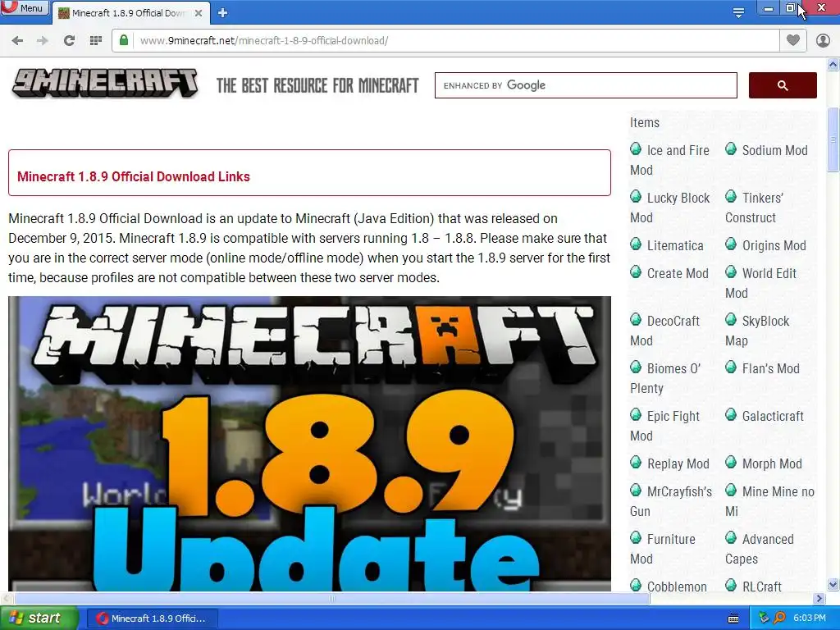Click the 9Minecraft logo

coord(105,84)
